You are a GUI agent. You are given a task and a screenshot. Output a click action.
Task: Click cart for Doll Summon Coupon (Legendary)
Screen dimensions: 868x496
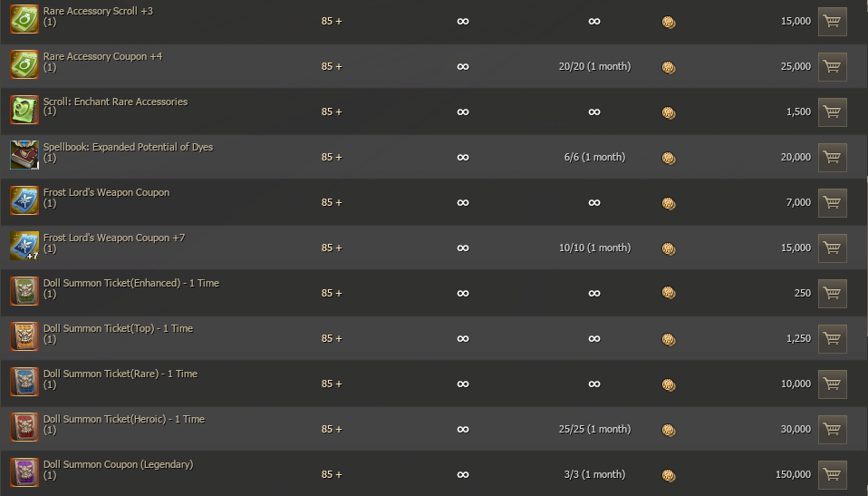(832, 475)
